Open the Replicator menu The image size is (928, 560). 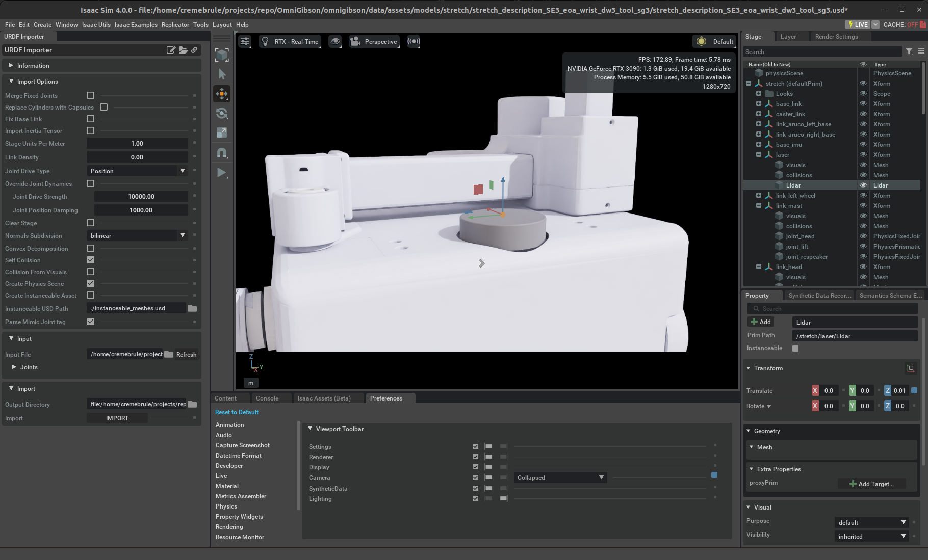click(x=175, y=25)
